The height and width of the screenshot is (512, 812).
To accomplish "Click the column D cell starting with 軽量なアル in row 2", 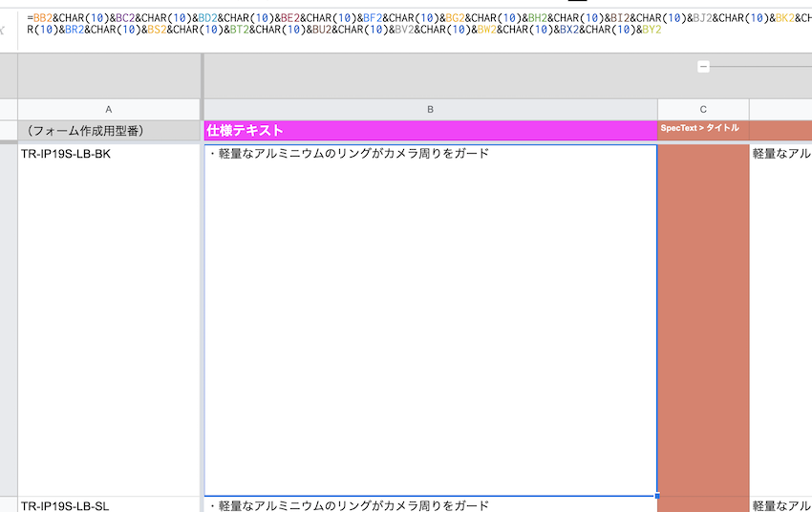I will pyautogui.click(x=781, y=154).
